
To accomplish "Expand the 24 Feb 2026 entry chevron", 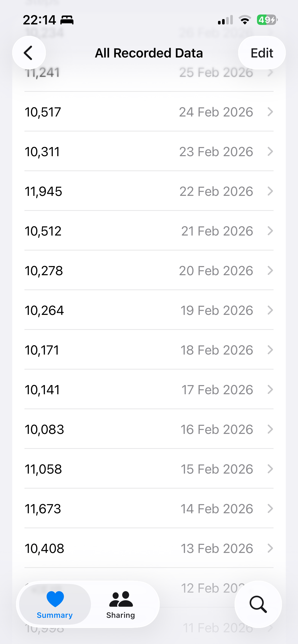I will [270, 112].
